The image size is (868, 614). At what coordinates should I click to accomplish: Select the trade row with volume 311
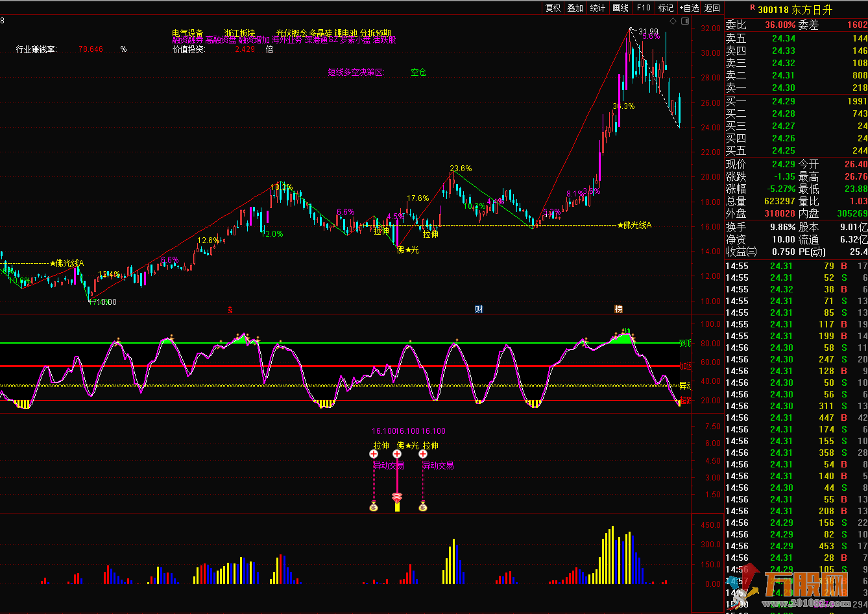pyautogui.click(x=796, y=406)
